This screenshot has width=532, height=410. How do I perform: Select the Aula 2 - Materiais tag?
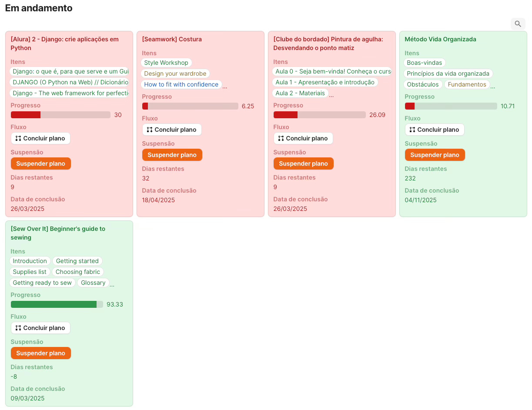coord(300,93)
